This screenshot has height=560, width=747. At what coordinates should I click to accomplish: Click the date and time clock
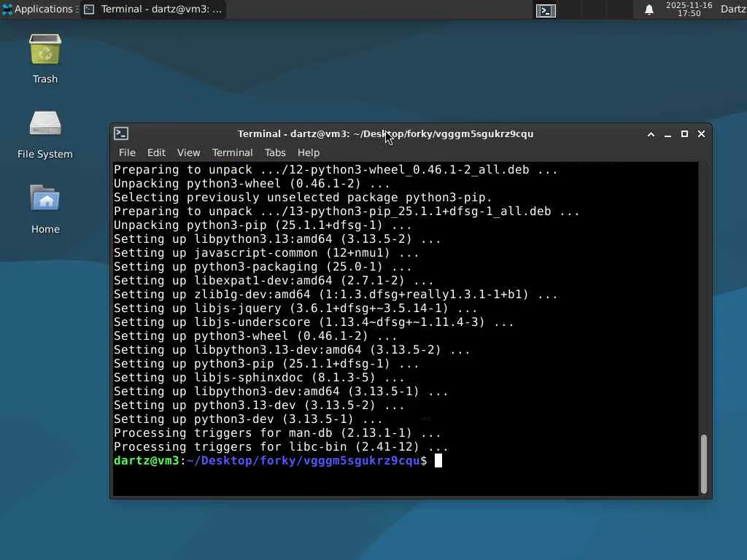pos(689,9)
